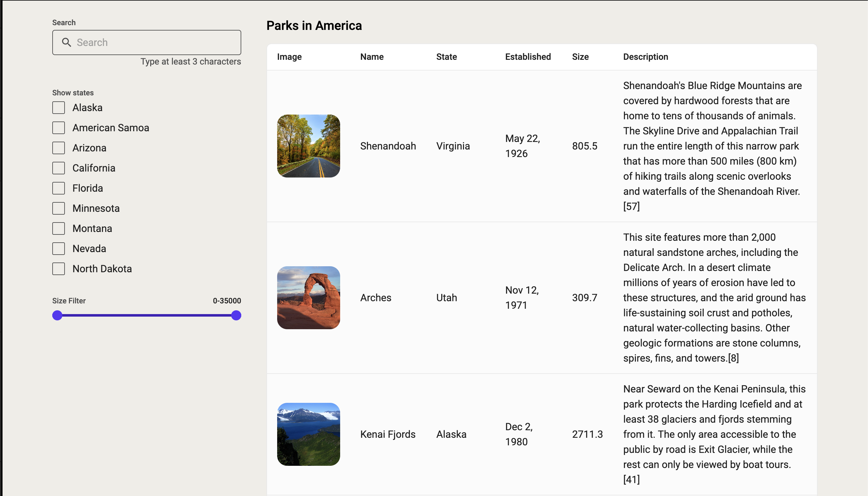Screen dimensions: 868x496
Task: Click the left handle of Size Filter slider
Action: [x=57, y=315]
